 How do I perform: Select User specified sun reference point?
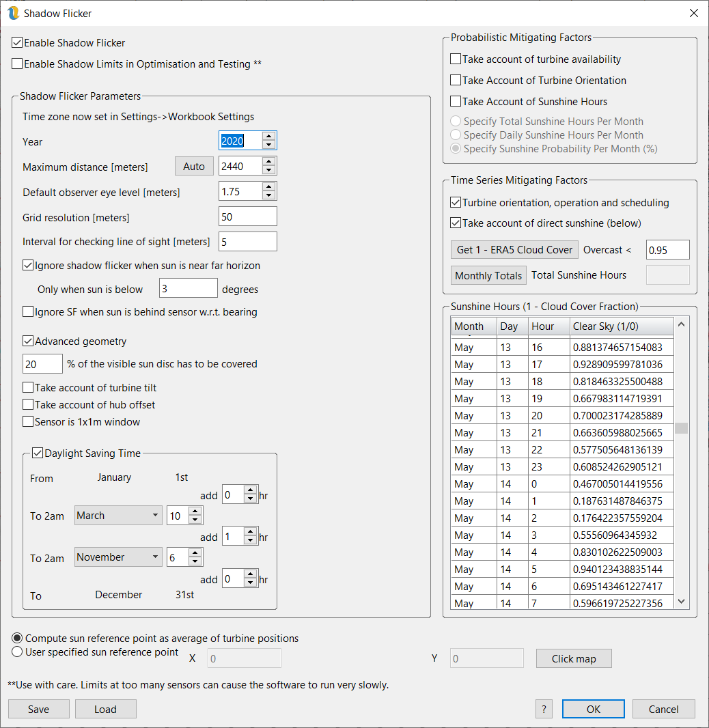click(18, 652)
